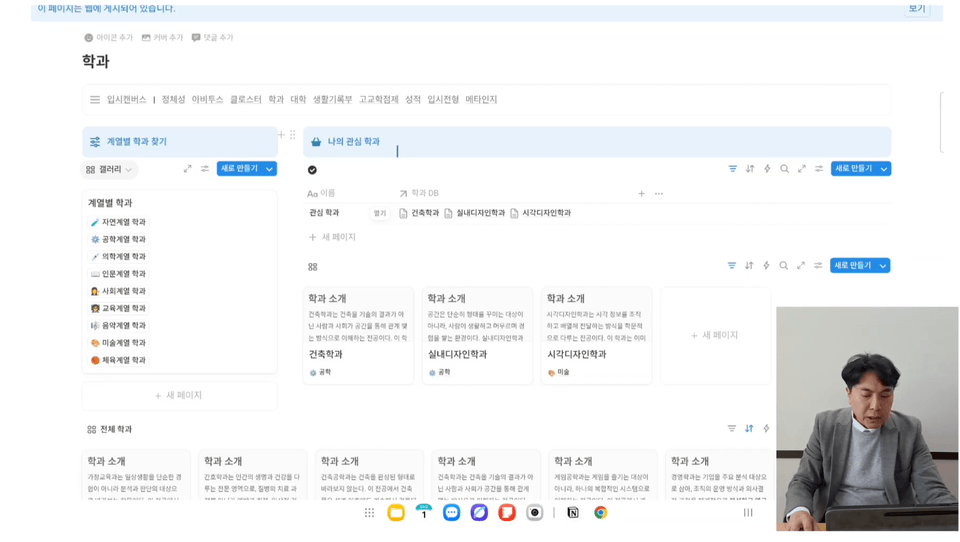Add a property with the table header plus icon
960x542 pixels.
pyautogui.click(x=641, y=194)
